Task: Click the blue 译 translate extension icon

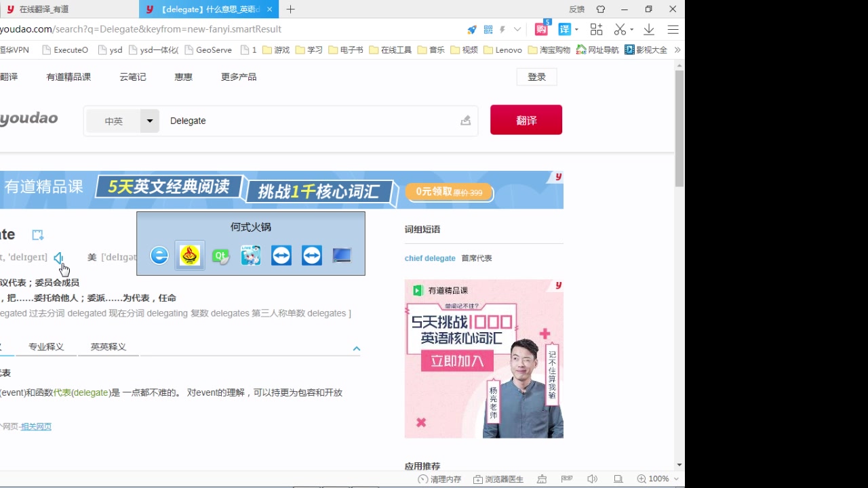Action: pyautogui.click(x=564, y=29)
